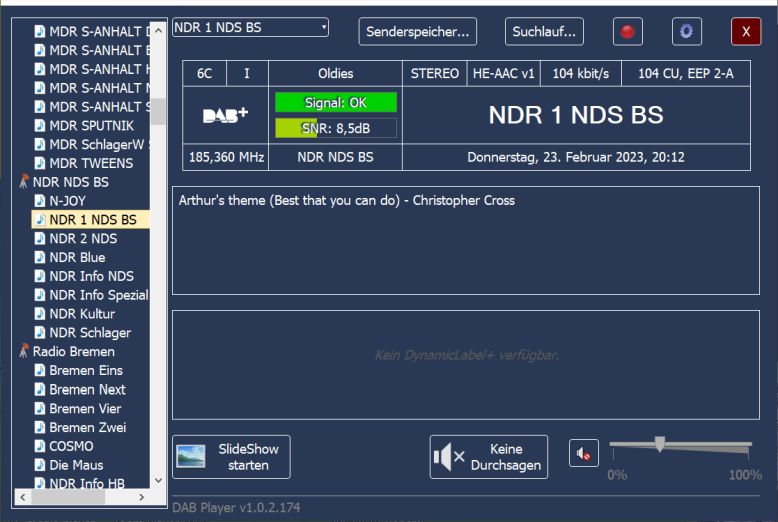Click the speaker icon in Keine Durchsagen
778x522 pixels.
click(449, 457)
